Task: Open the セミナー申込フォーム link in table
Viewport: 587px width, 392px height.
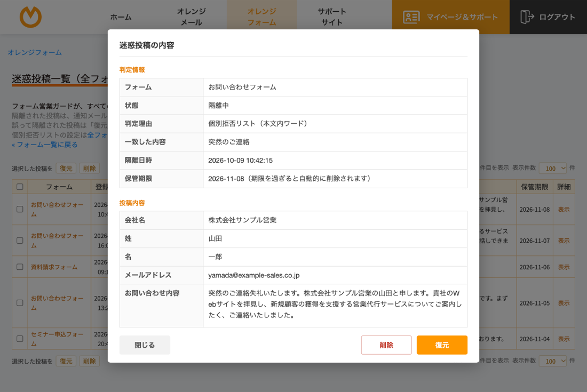Action: [x=57, y=339]
